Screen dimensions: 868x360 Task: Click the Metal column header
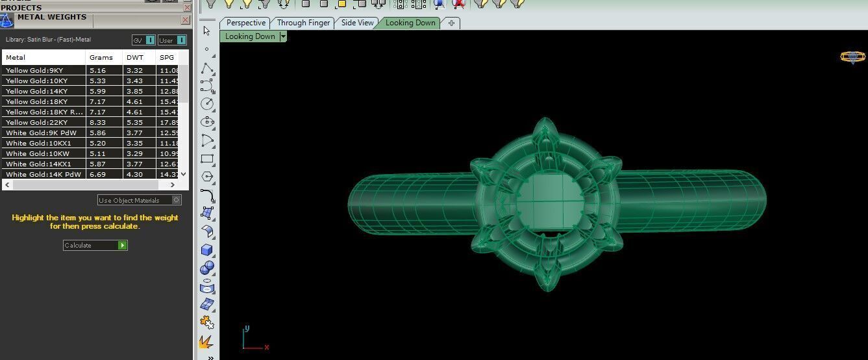tap(43, 57)
